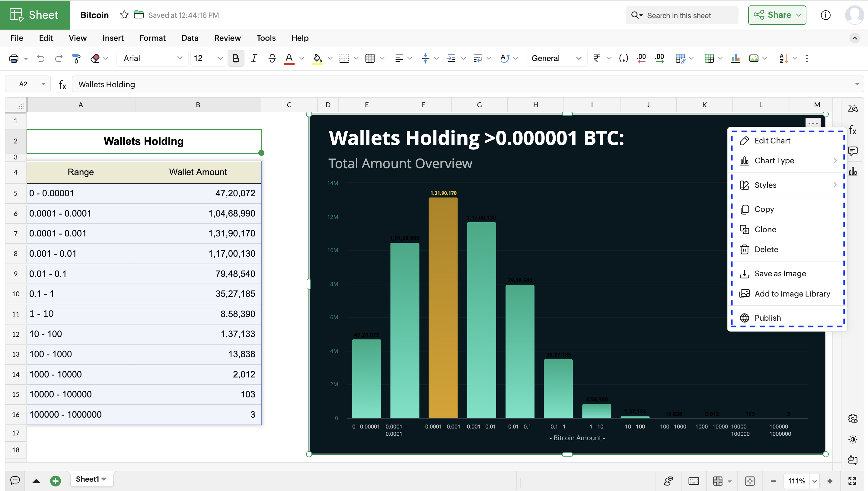Image resolution: width=868 pixels, height=491 pixels.
Task: Click the undo arrow icon
Action: (x=41, y=58)
